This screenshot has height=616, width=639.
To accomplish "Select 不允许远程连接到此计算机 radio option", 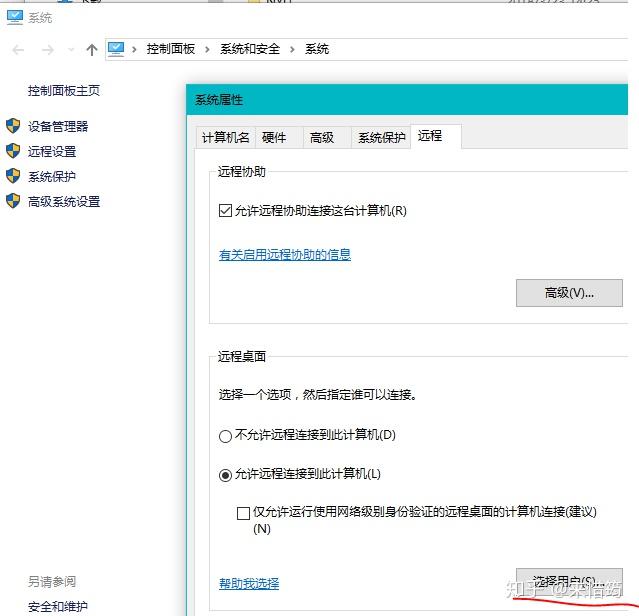I will (x=225, y=435).
